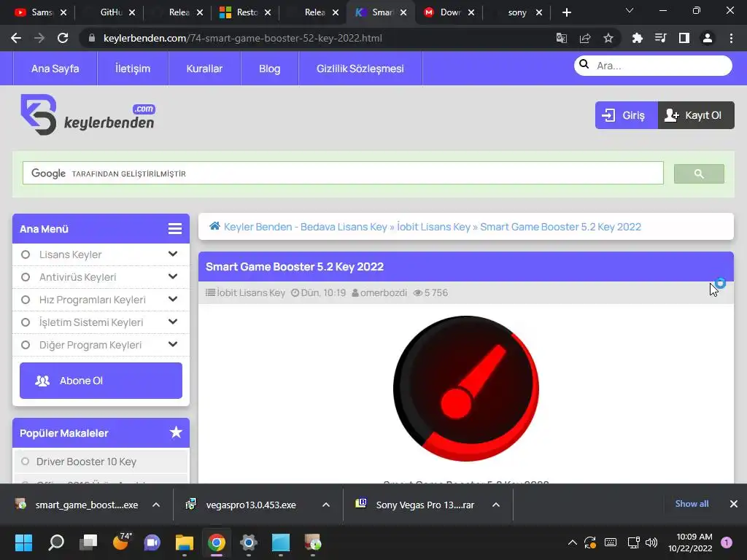Image resolution: width=747 pixels, height=560 pixels.
Task: Reload the page with the refresh icon
Action: click(x=63, y=38)
